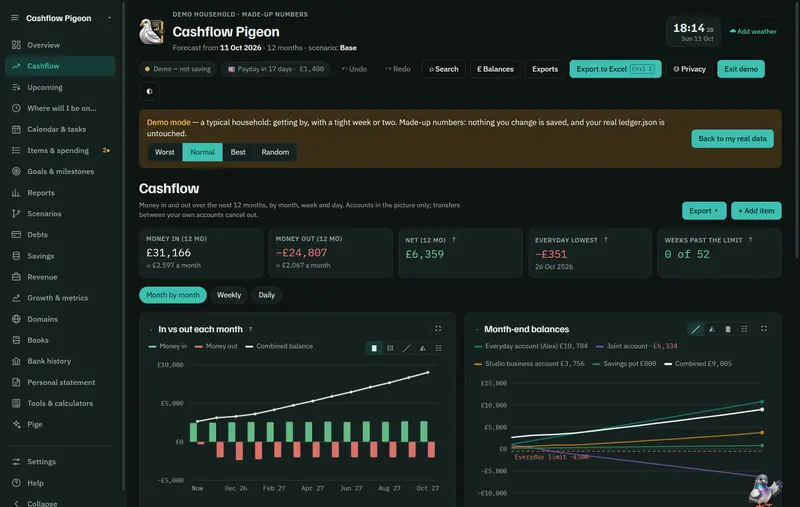The width and height of the screenshot is (800, 507).
Task: Open Settings sliders icon in sidebar
Action: click(16, 462)
